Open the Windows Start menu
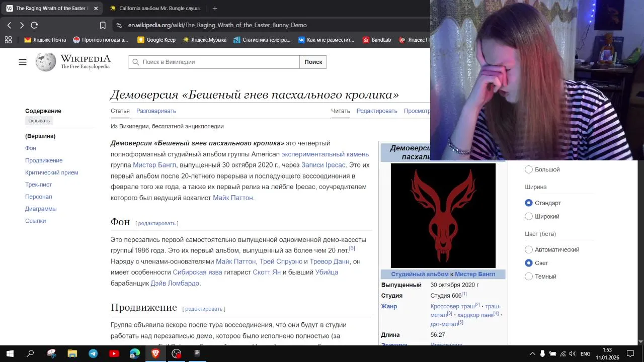 (x=10, y=353)
